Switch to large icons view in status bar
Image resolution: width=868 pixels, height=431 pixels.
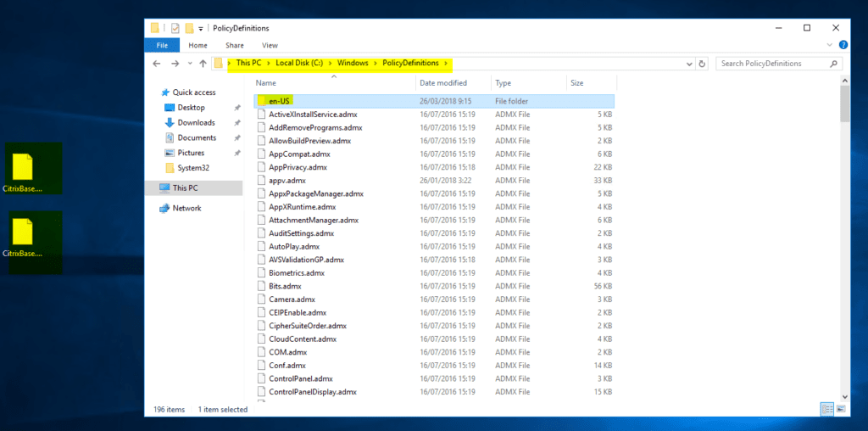[839, 409]
